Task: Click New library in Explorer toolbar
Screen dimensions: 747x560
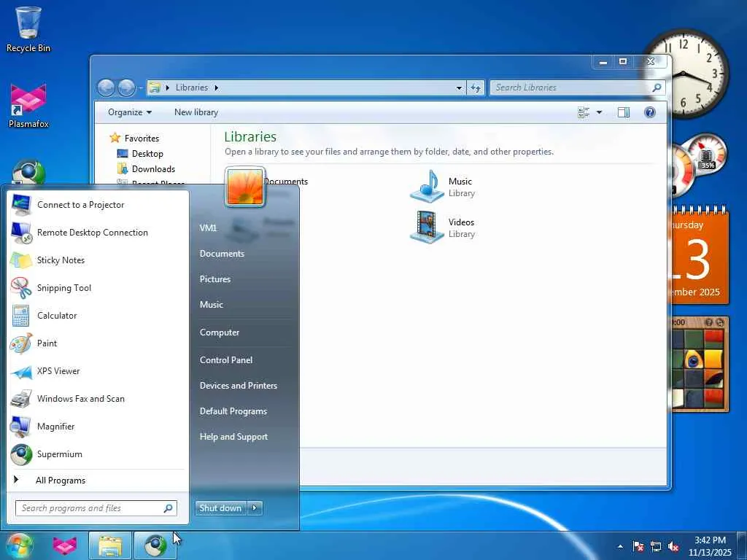Action: point(196,112)
